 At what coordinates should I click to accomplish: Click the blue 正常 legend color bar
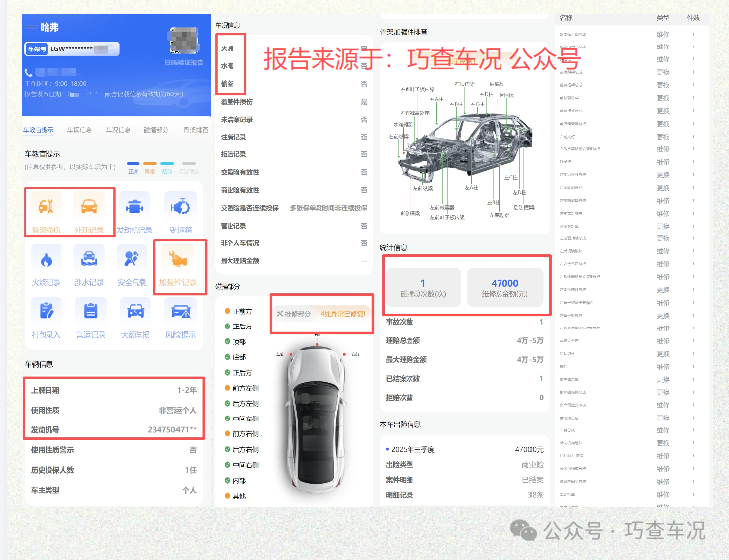click(x=133, y=163)
